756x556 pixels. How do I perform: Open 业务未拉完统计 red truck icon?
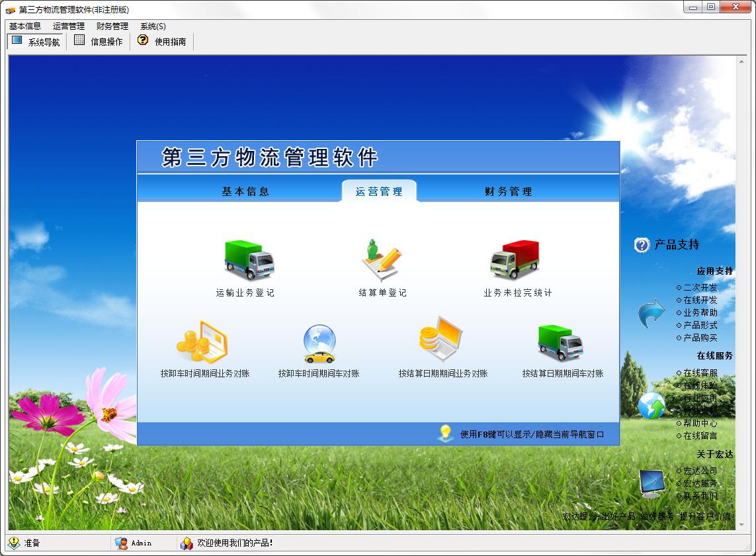tap(515, 259)
